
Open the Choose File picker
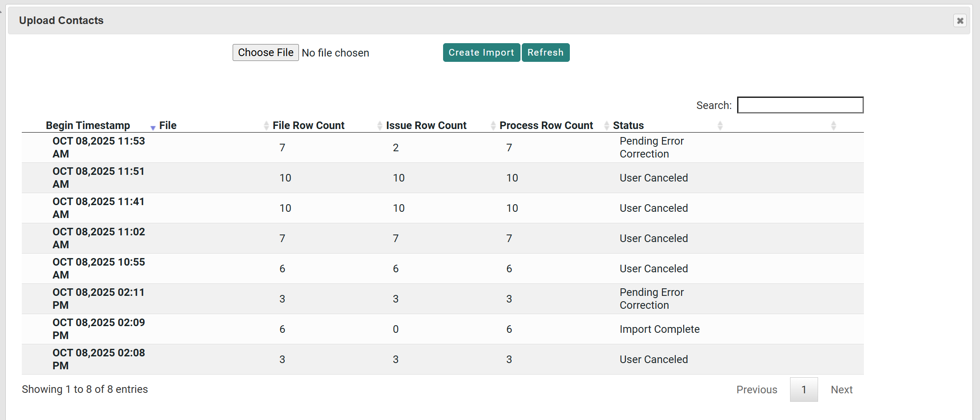(x=266, y=52)
